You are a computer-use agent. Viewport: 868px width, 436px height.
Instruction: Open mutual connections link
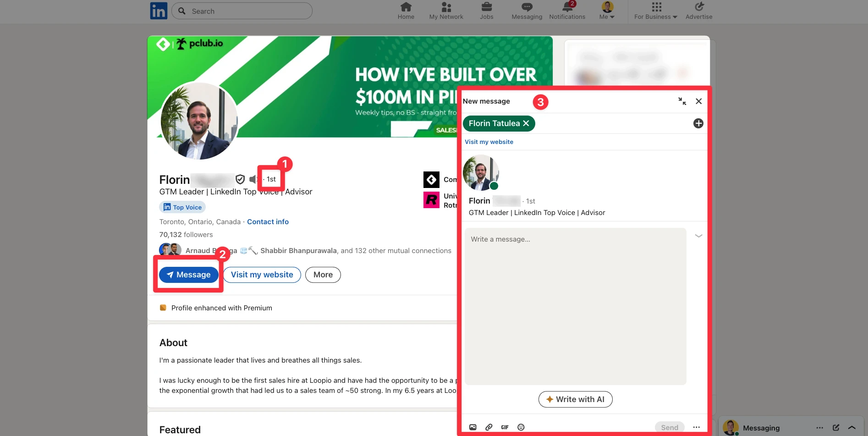[318, 251]
